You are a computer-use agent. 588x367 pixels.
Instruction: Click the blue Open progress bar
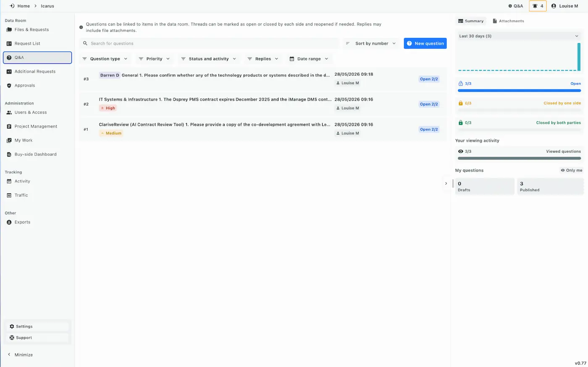coord(519,90)
